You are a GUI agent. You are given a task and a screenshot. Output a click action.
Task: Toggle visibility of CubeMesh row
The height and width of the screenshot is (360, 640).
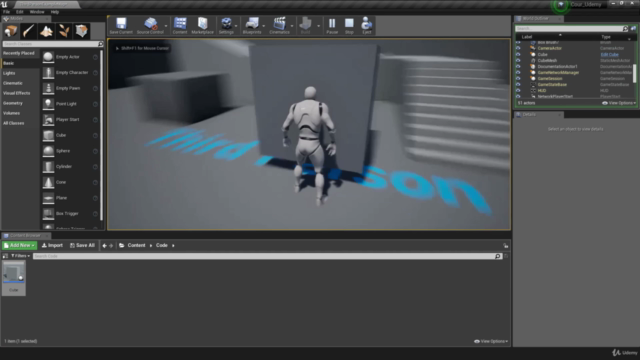click(x=518, y=60)
